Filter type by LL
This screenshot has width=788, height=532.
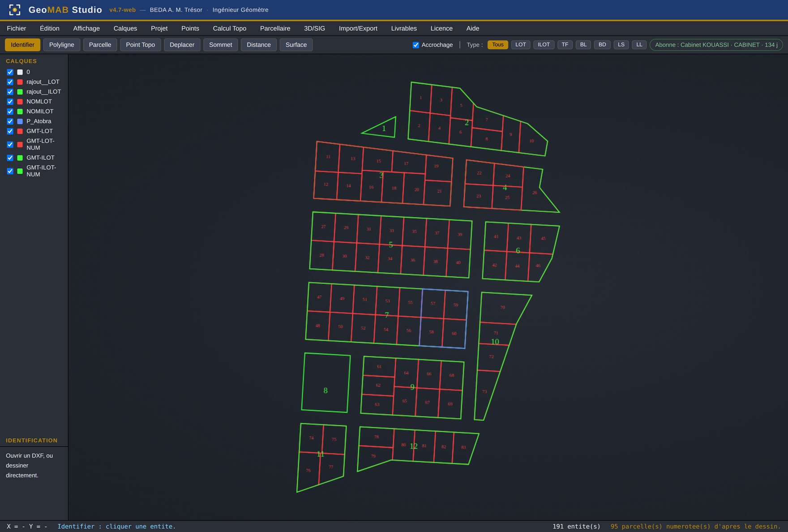[x=639, y=45]
